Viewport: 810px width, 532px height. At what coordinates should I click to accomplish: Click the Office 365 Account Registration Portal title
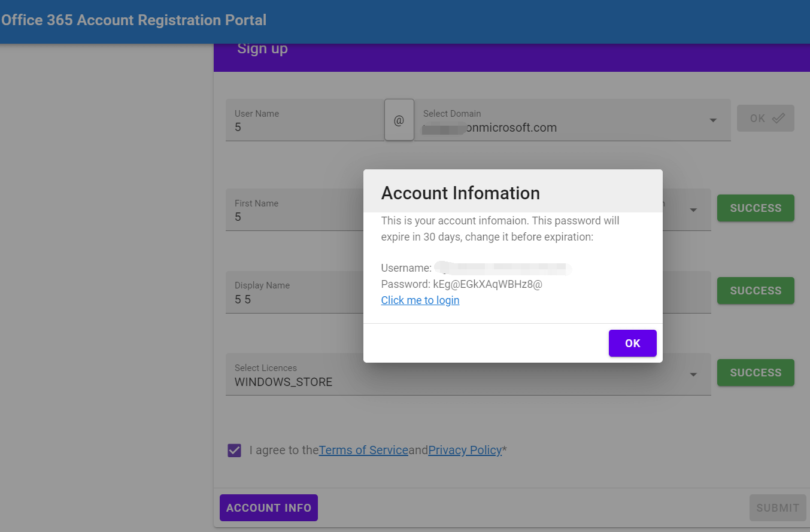tap(134, 20)
